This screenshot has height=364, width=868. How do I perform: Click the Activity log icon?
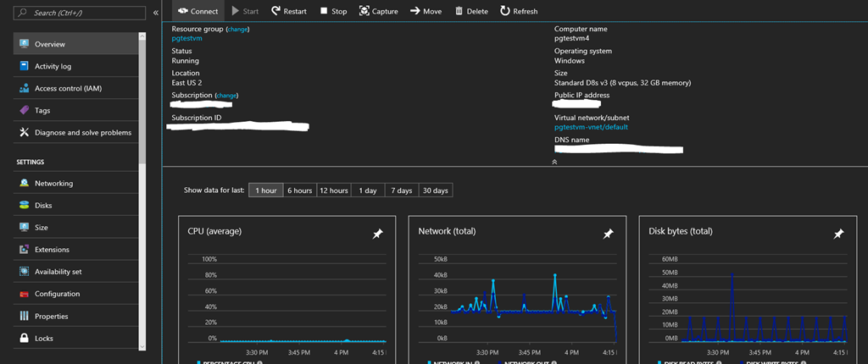[x=24, y=66]
